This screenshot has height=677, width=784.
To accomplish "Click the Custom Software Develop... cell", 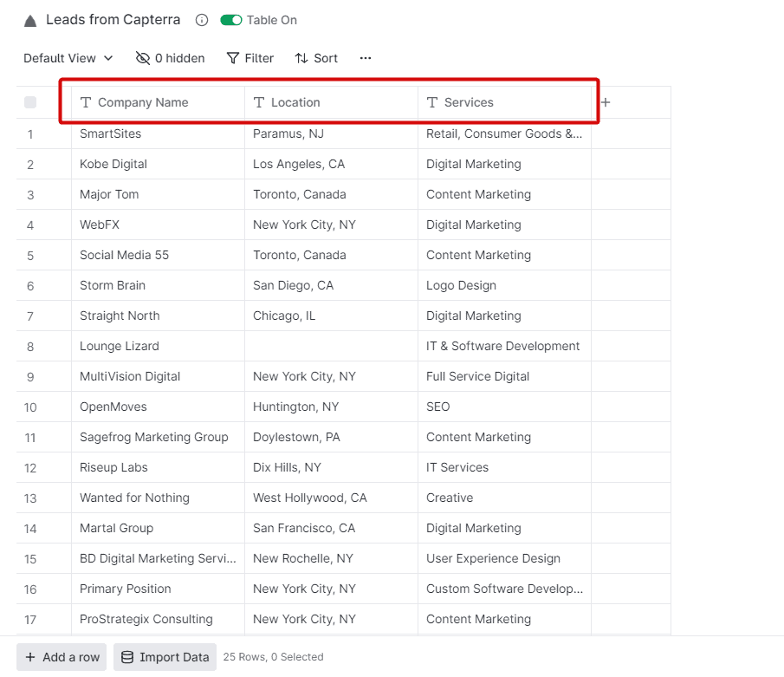I will tap(504, 589).
